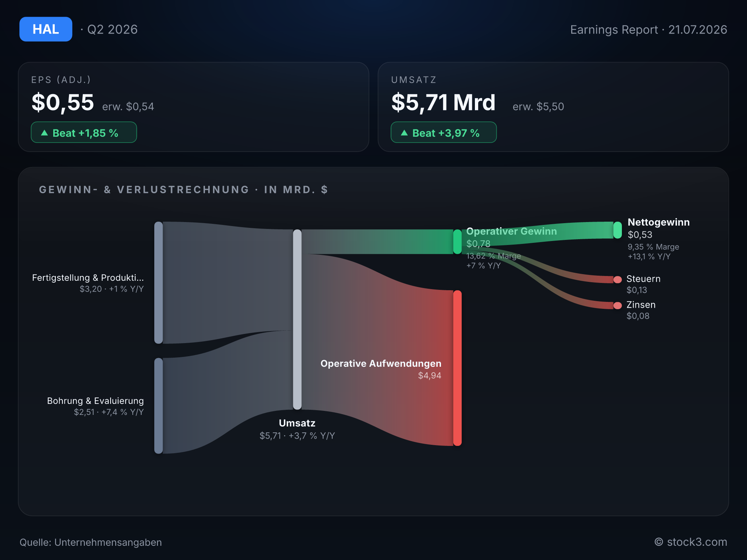Click the blue HAL ticker badge

point(46,29)
